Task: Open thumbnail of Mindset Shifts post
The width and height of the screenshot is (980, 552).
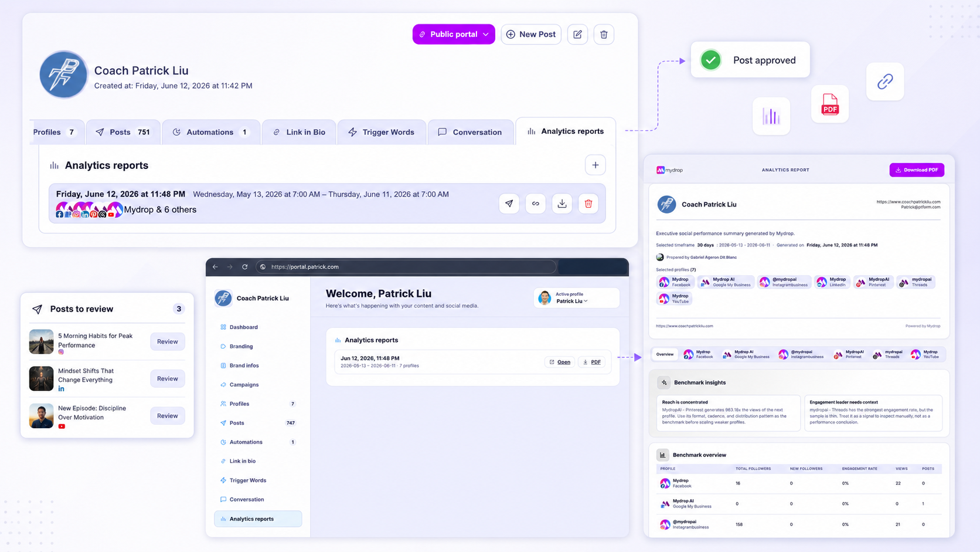Action: tap(41, 378)
